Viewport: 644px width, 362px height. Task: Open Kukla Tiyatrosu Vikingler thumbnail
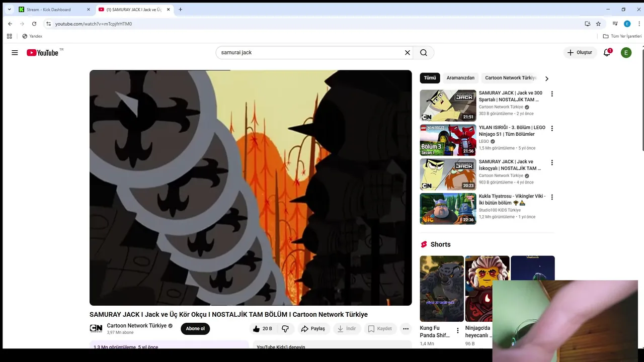[x=448, y=209]
